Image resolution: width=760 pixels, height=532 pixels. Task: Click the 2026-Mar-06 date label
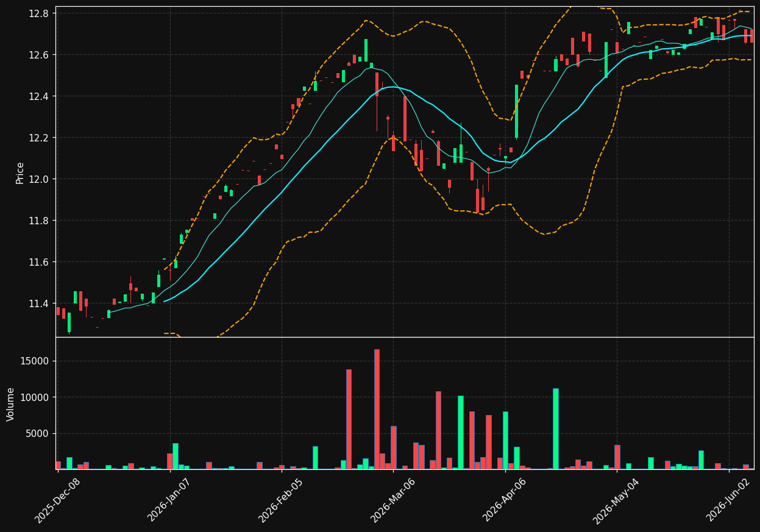coord(393,500)
